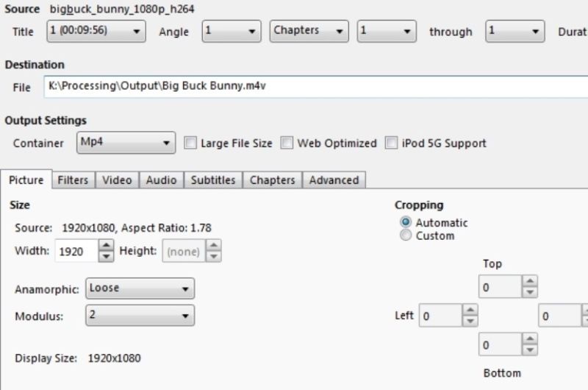
Task: Check iPod 5G Support box
Action: pyautogui.click(x=391, y=143)
